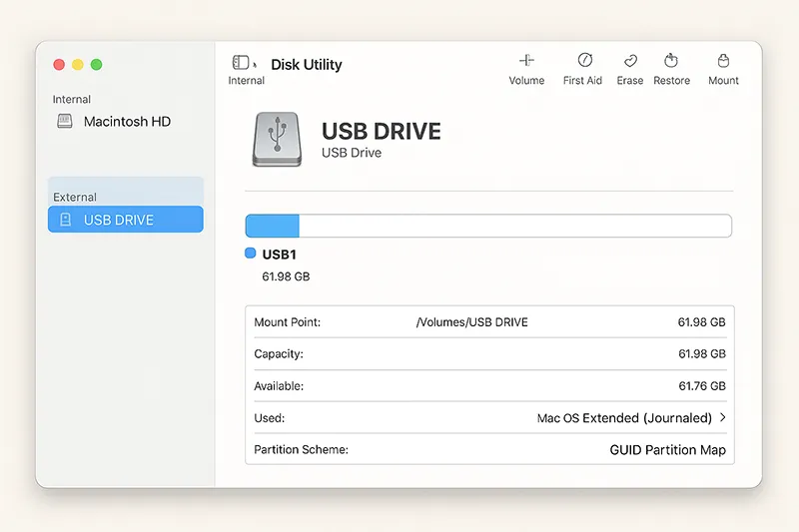This screenshot has width=799, height=532.
Task: Click the Restore toolbar icon
Action: (672, 61)
